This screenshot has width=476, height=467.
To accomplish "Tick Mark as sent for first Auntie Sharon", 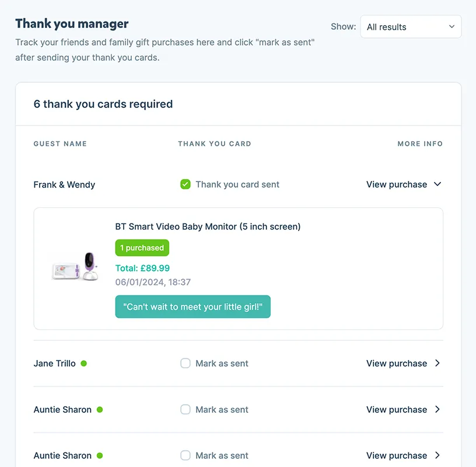I will (x=185, y=409).
